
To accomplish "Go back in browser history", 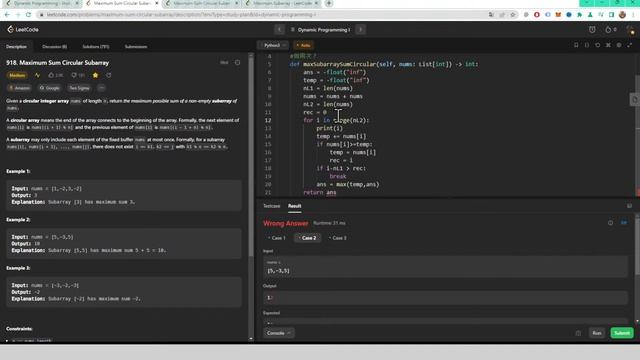I will click(7, 15).
